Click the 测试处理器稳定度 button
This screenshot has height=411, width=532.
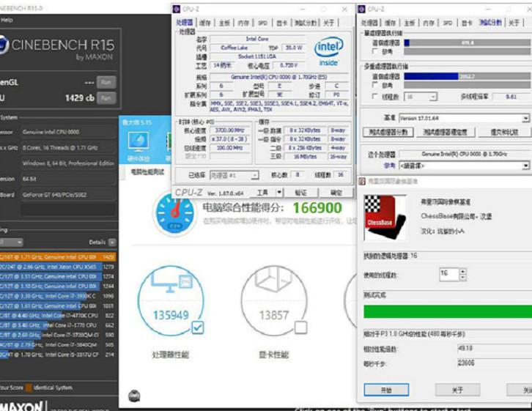[x=445, y=133]
